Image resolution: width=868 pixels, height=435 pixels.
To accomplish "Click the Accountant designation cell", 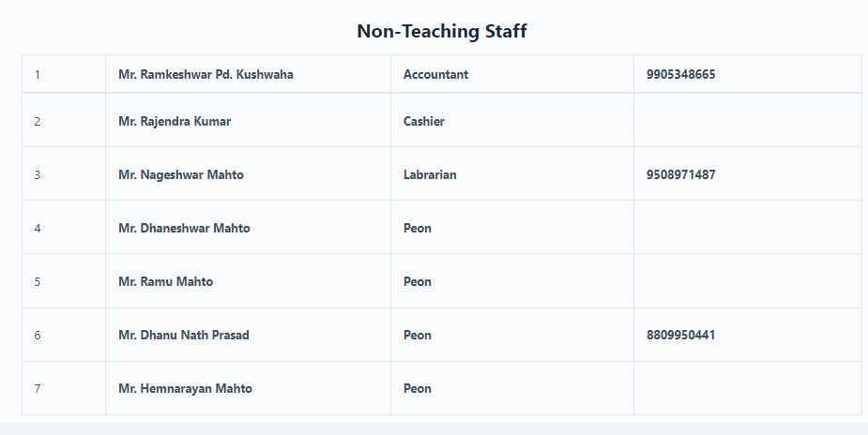I will point(512,74).
